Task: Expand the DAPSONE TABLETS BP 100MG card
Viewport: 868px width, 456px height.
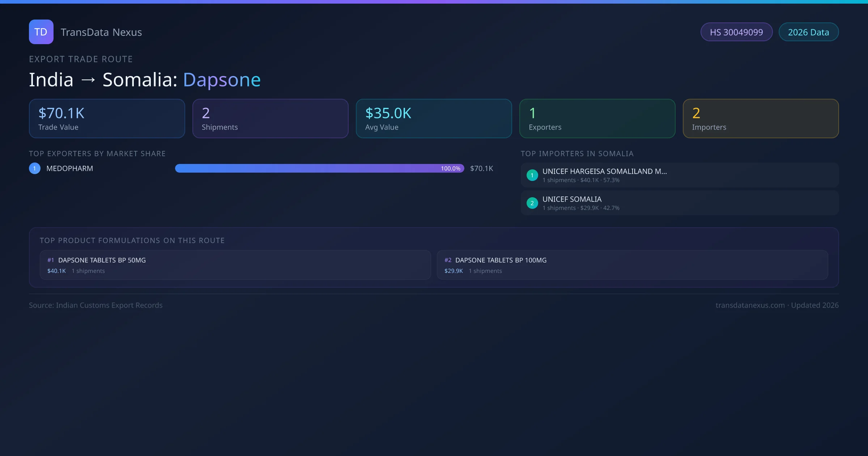Action: coord(632,265)
